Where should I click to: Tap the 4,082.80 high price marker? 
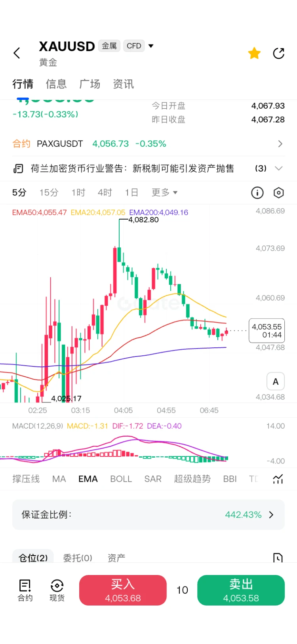(x=143, y=220)
